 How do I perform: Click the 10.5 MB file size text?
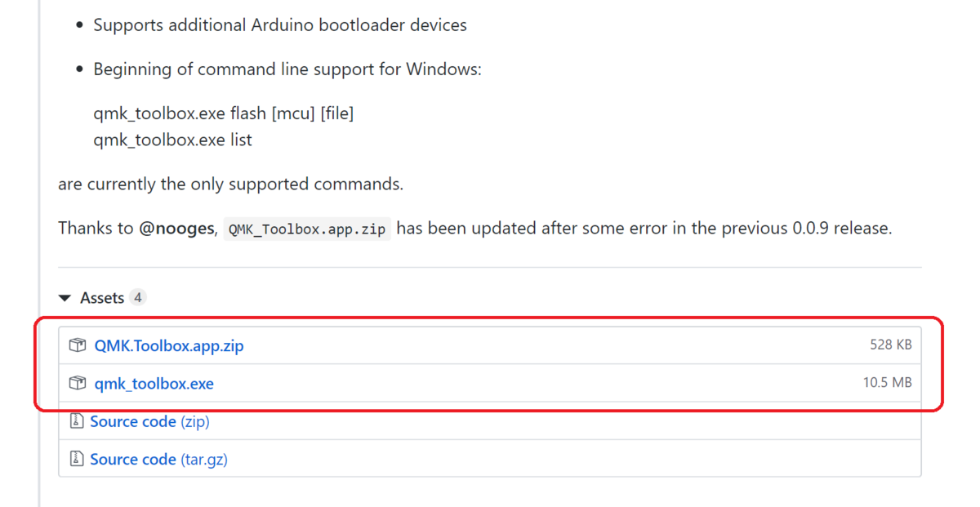[x=888, y=382]
